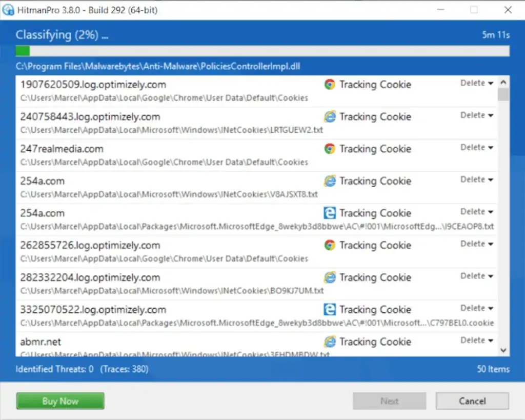Click the 50 Items count
This screenshot has width=525, height=420.
tap(493, 369)
